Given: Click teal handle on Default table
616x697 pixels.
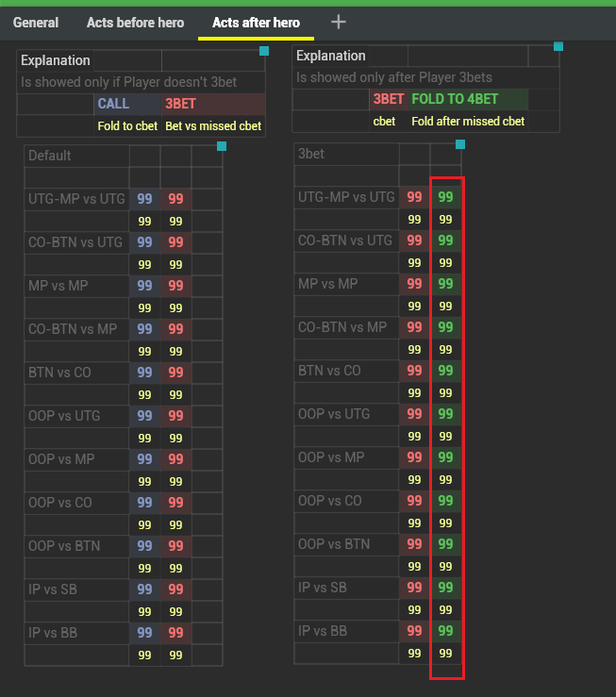Looking at the screenshot, I should click(x=222, y=146).
